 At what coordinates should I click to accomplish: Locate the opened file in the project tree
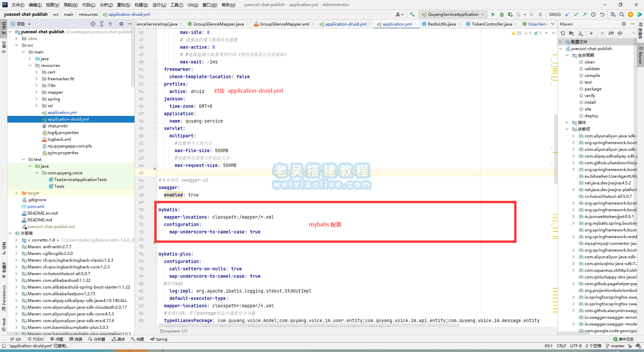tap(93, 24)
